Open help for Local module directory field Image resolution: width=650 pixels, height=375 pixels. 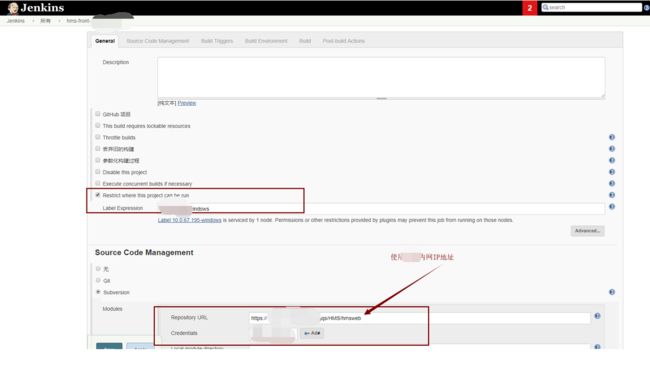point(597,347)
